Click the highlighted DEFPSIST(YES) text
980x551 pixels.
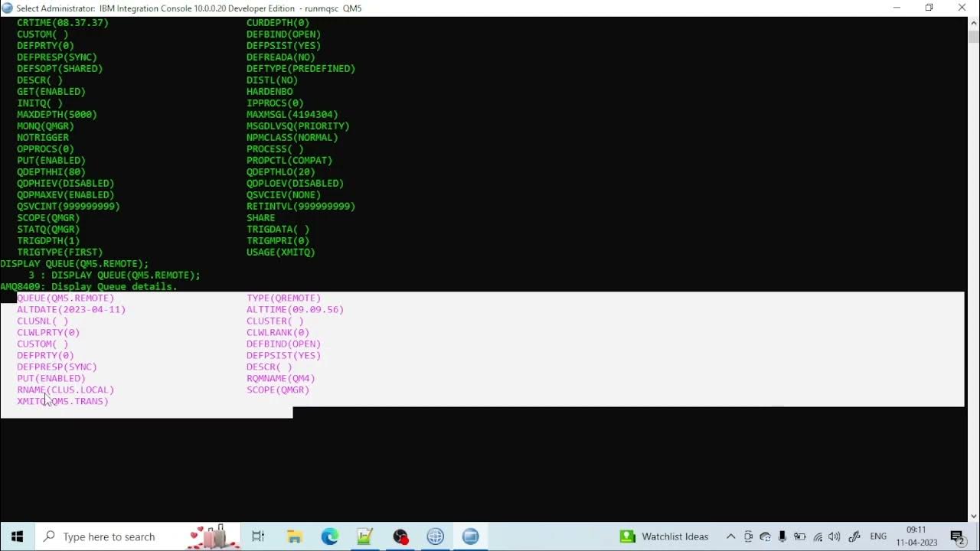284,355
